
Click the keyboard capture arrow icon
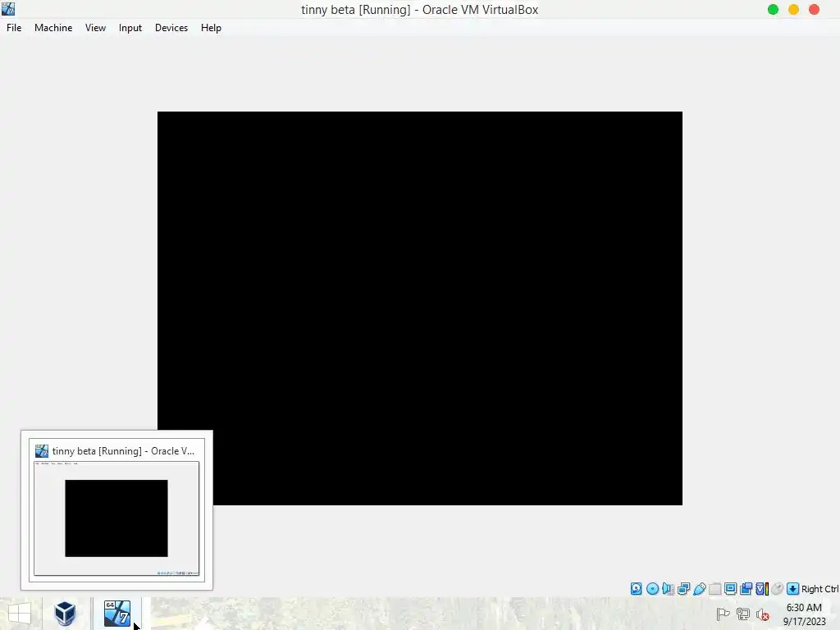pyautogui.click(x=793, y=589)
